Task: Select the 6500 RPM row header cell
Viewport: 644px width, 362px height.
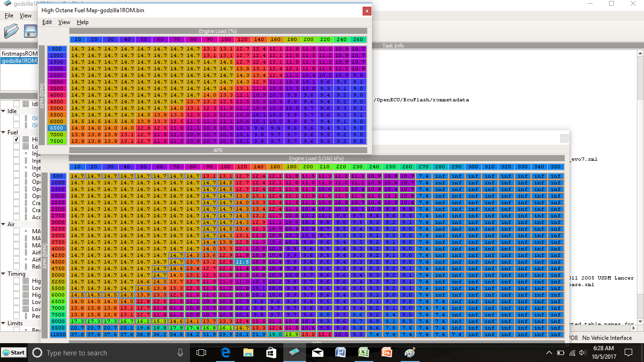Action: [57, 128]
